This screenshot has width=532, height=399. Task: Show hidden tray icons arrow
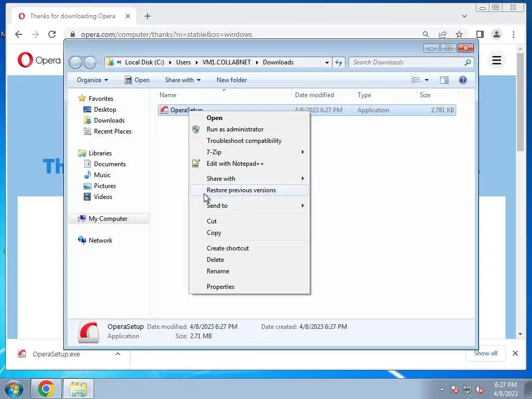click(x=442, y=390)
